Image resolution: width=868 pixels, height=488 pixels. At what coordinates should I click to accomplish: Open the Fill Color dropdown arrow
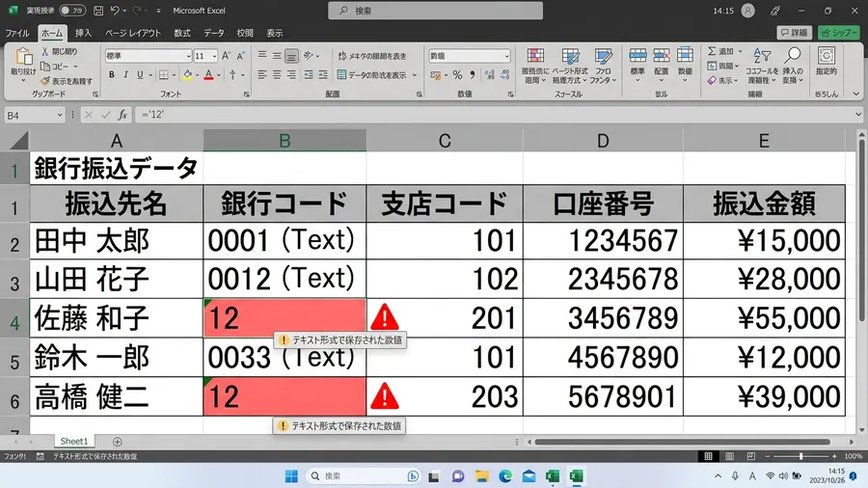tap(197, 75)
